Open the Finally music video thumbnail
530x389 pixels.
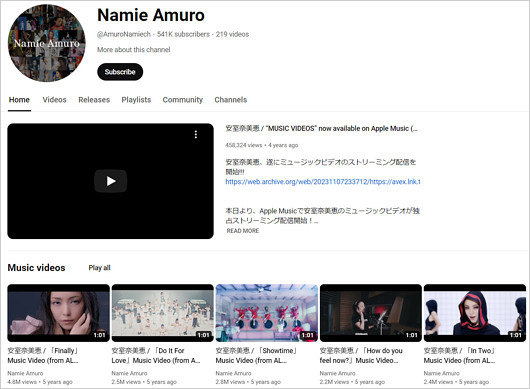(x=58, y=313)
